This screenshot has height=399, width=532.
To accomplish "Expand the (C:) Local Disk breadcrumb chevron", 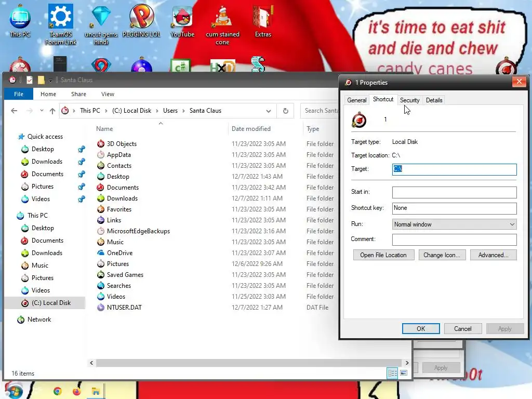I will coord(157,111).
